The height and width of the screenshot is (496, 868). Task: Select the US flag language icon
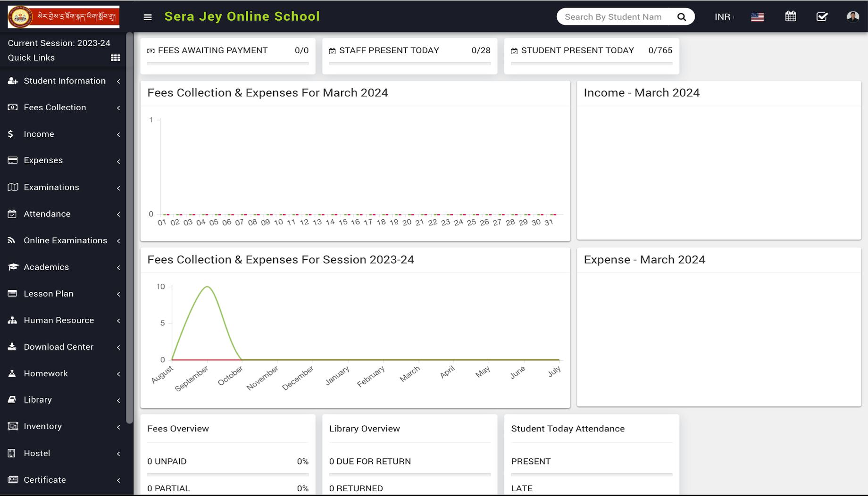pos(757,17)
